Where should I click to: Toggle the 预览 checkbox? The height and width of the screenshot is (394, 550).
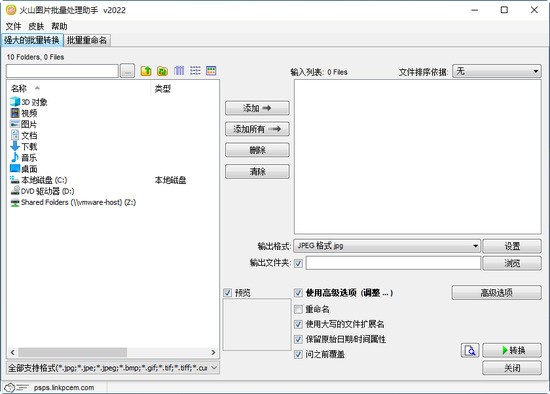[x=228, y=293]
